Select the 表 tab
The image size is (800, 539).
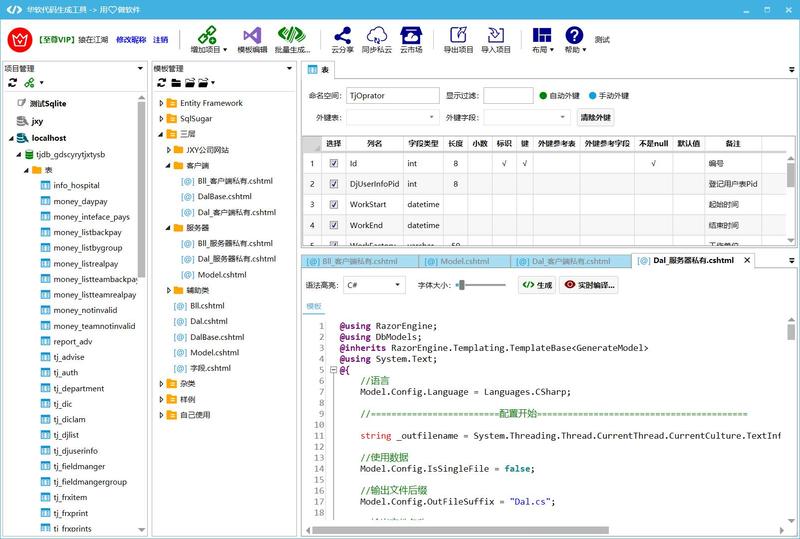[318, 70]
